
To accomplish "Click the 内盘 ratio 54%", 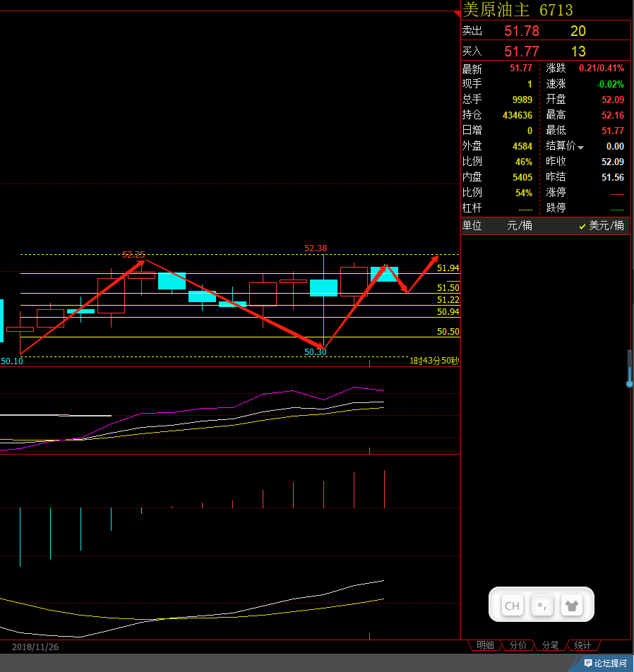I will [523, 193].
